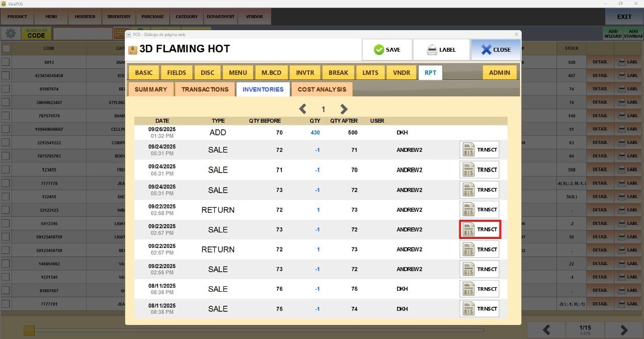Click the printer Label button in dialog
Viewport: 644px width, 339px height.
[441, 50]
